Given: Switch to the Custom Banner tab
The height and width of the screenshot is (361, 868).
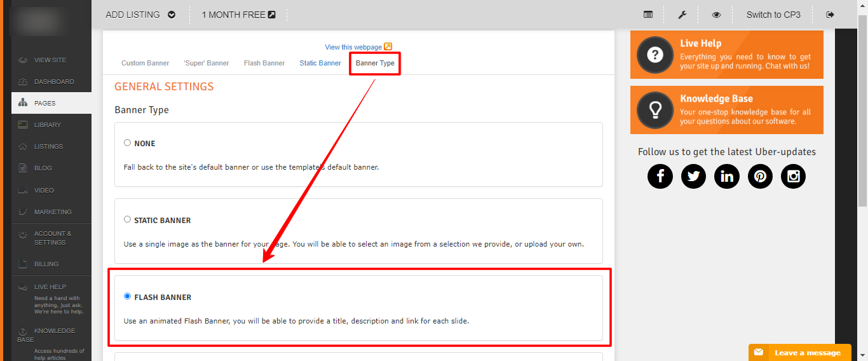Looking at the screenshot, I should [x=146, y=63].
